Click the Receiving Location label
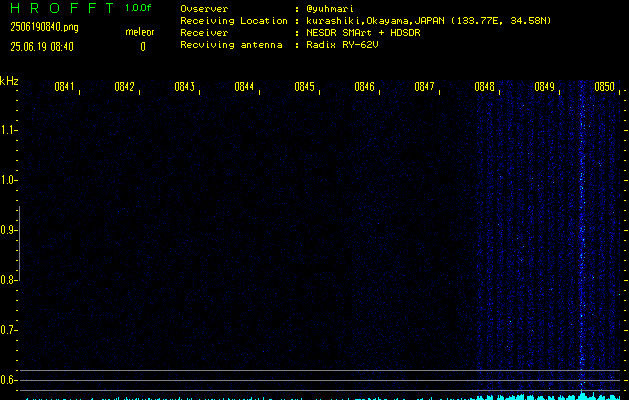The width and height of the screenshot is (629, 400). pyautogui.click(x=234, y=21)
